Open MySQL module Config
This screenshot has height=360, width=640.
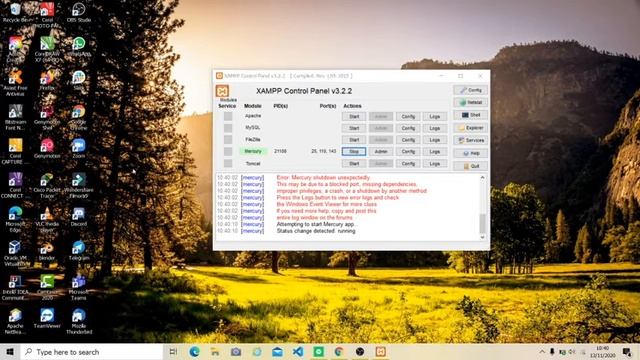tap(408, 128)
